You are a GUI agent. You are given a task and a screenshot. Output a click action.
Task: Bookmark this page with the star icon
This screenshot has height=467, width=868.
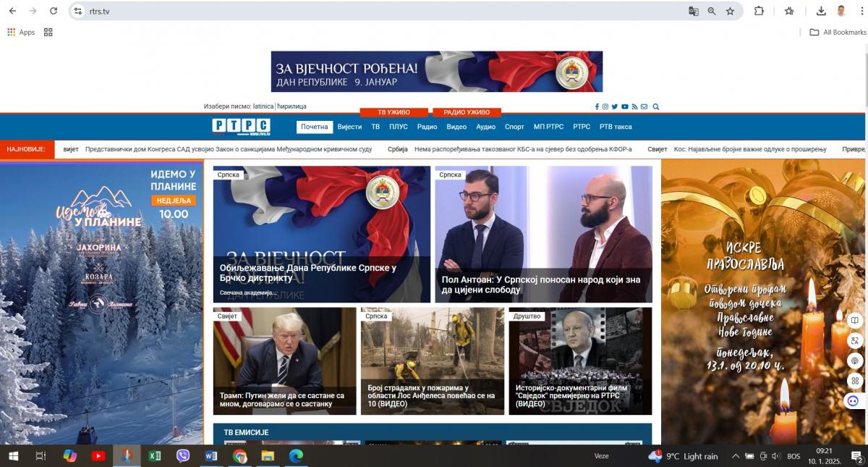click(730, 11)
